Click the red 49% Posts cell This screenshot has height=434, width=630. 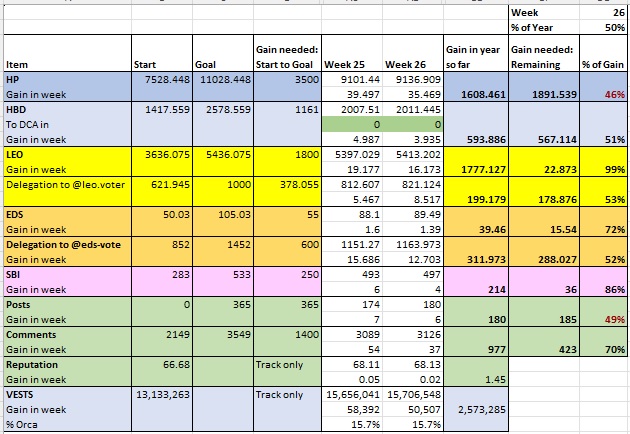coord(603,319)
